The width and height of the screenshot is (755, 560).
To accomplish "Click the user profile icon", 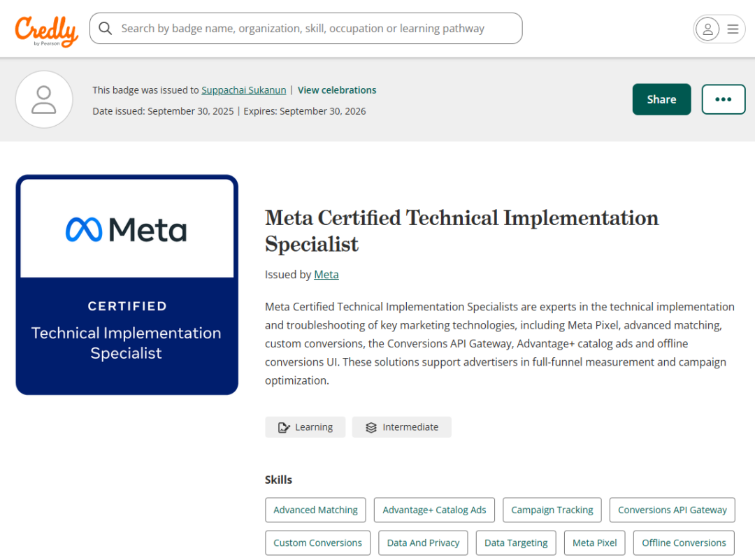I will [707, 29].
